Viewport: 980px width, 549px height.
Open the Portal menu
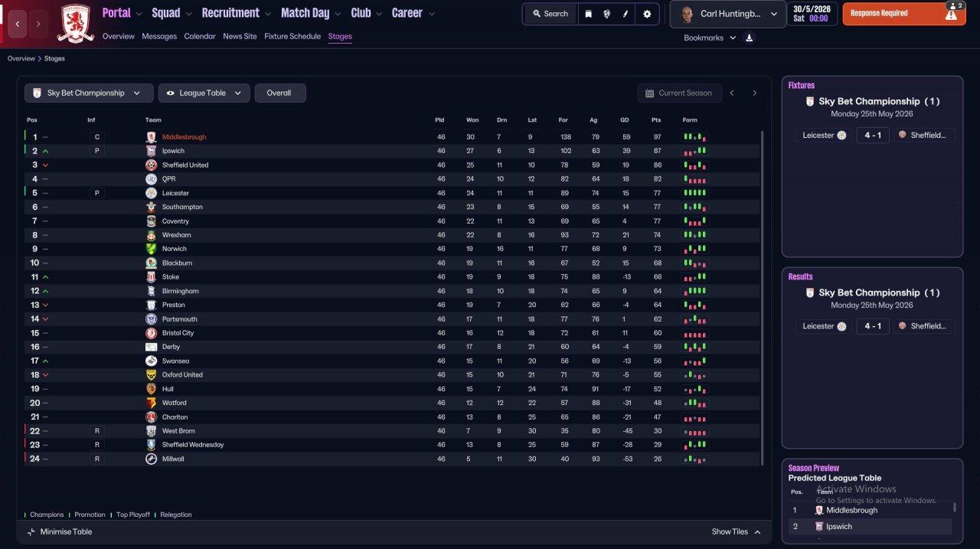tap(122, 13)
